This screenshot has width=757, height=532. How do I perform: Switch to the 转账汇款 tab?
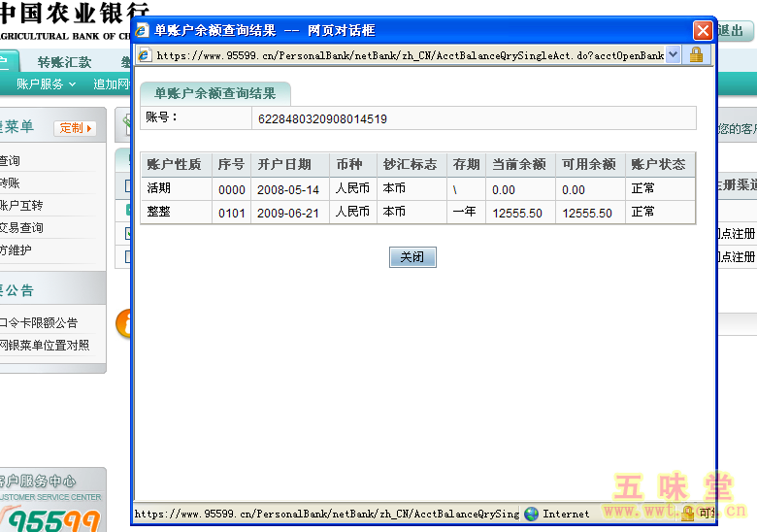click(x=64, y=62)
